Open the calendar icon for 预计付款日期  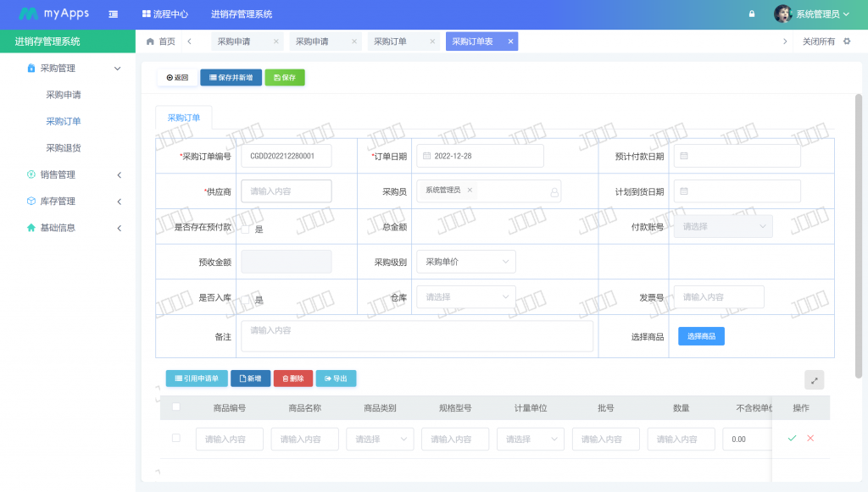pos(687,156)
